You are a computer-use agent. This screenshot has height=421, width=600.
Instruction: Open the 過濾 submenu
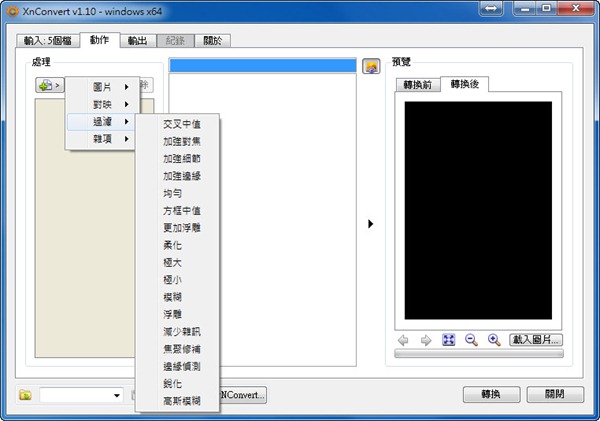(103, 122)
